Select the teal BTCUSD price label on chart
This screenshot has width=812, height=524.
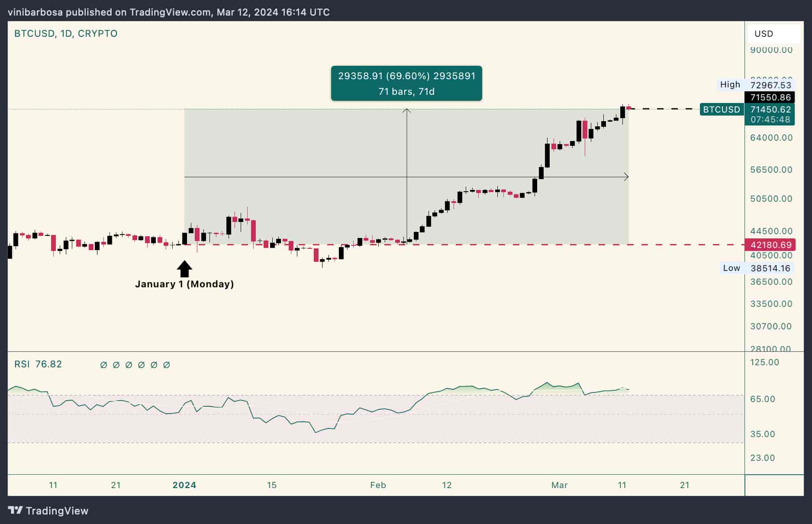(x=721, y=109)
